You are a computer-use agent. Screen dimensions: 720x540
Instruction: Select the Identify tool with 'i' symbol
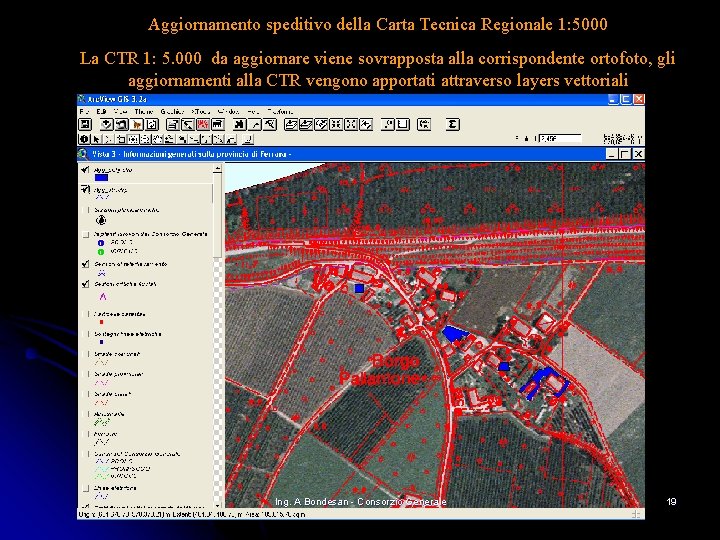click(x=84, y=139)
